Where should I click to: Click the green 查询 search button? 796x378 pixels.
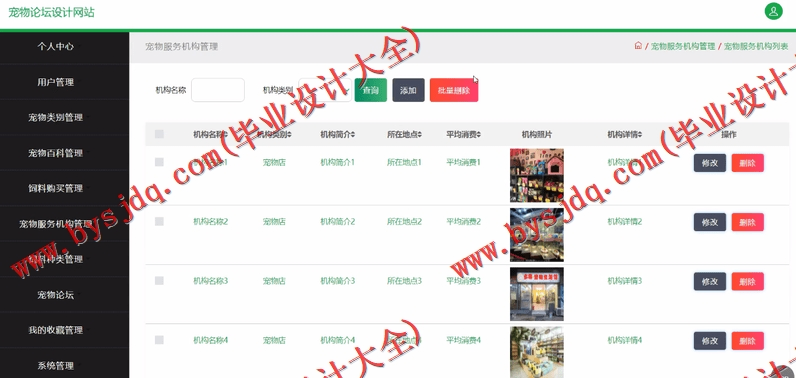coord(371,90)
